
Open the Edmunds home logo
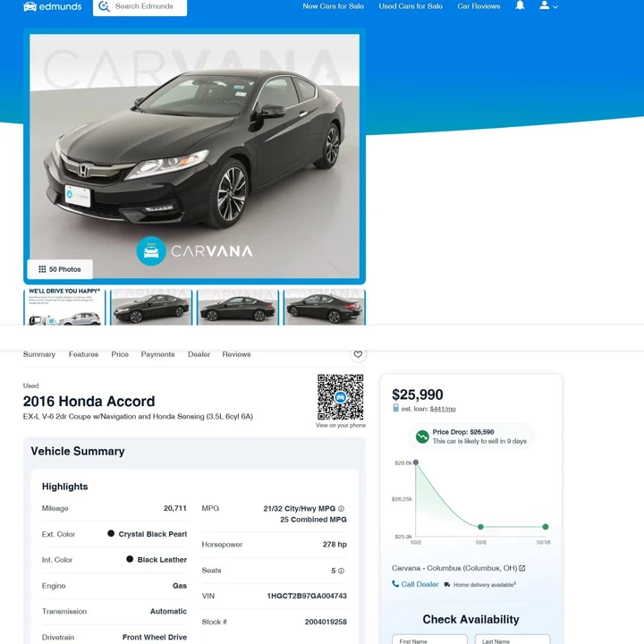[52, 6]
